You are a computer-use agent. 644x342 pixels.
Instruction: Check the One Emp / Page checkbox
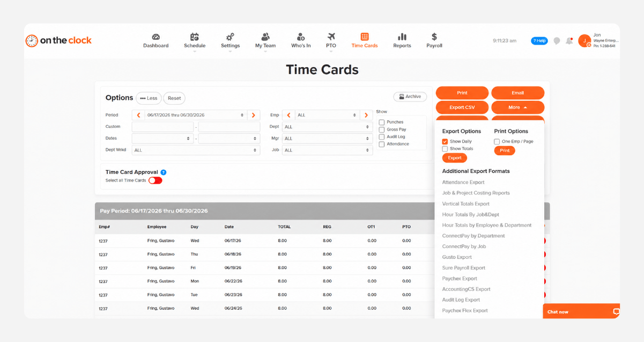[497, 142]
